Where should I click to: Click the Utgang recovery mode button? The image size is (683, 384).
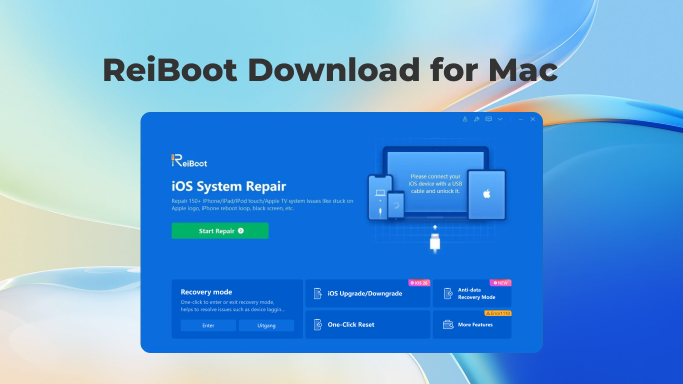point(266,325)
